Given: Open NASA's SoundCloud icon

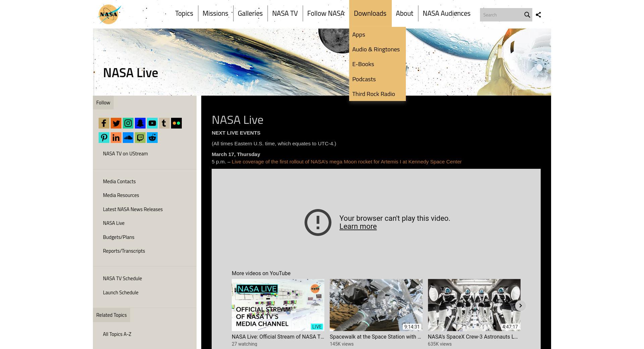Looking at the screenshot, I should 128,138.
